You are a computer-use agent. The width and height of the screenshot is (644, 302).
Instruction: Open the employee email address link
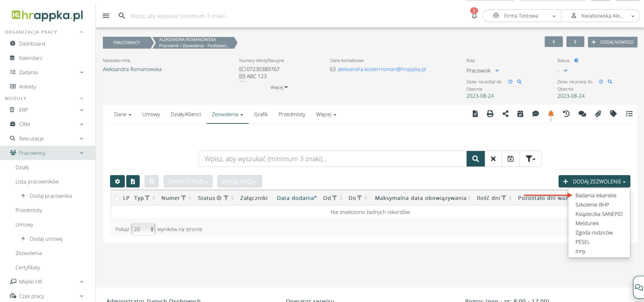click(x=381, y=69)
